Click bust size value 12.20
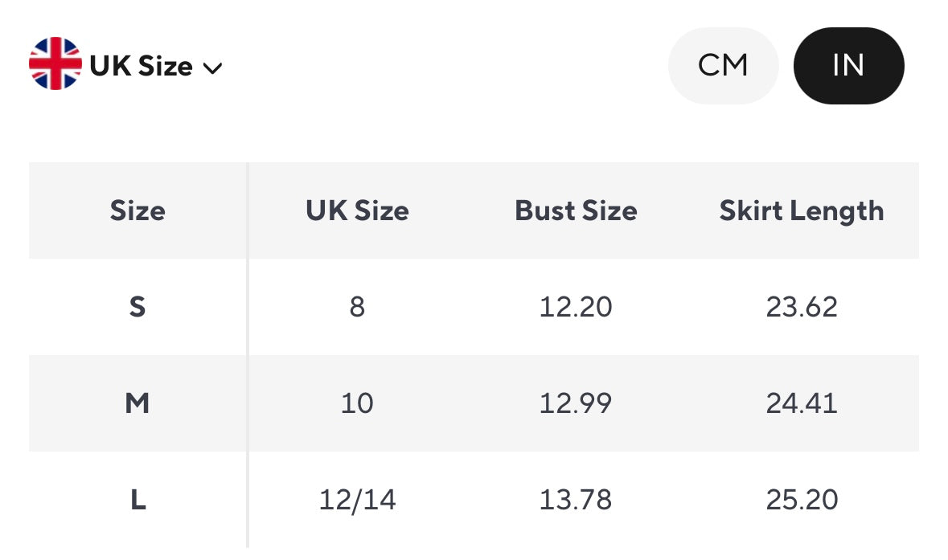Image resolution: width=948 pixels, height=560 pixels. tap(576, 307)
